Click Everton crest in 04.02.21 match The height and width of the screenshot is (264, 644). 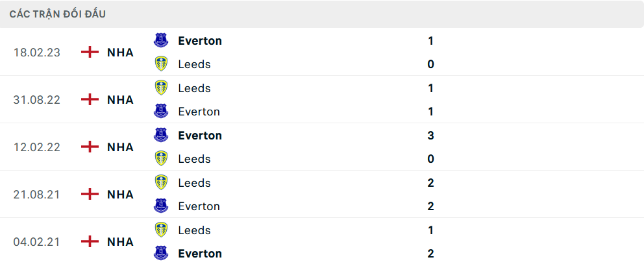(161, 253)
